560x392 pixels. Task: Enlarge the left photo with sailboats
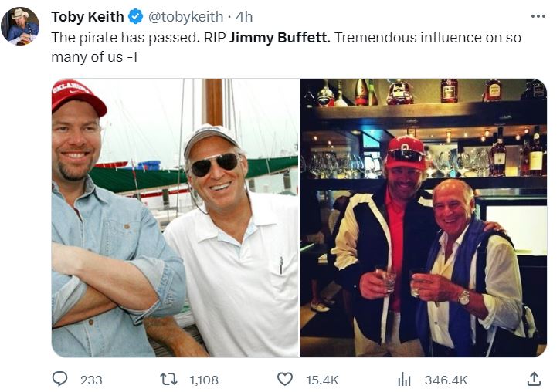tap(175, 218)
